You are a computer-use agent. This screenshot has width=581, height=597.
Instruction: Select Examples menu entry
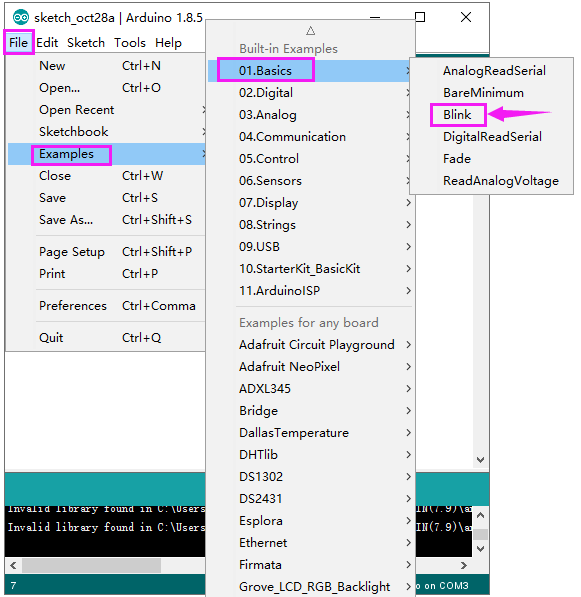click(107, 154)
